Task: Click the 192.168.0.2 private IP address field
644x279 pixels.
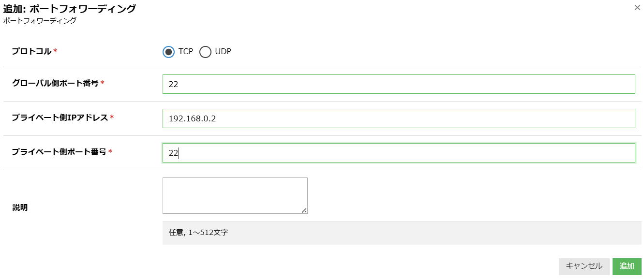Action: click(399, 118)
